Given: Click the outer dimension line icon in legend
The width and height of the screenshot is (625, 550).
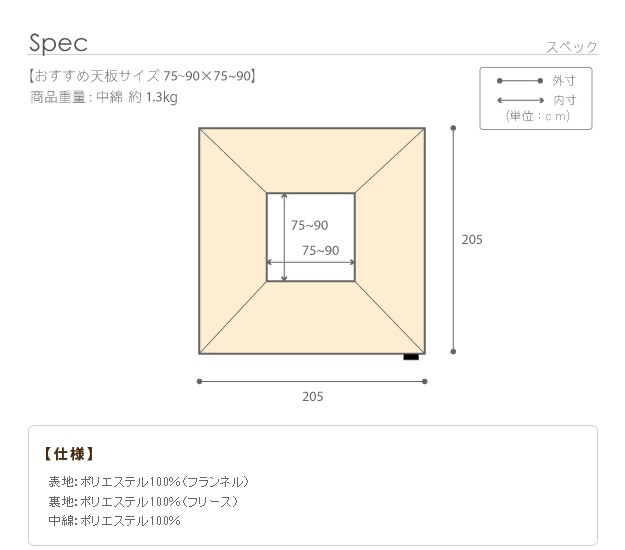Looking at the screenshot, I should pos(518,80).
